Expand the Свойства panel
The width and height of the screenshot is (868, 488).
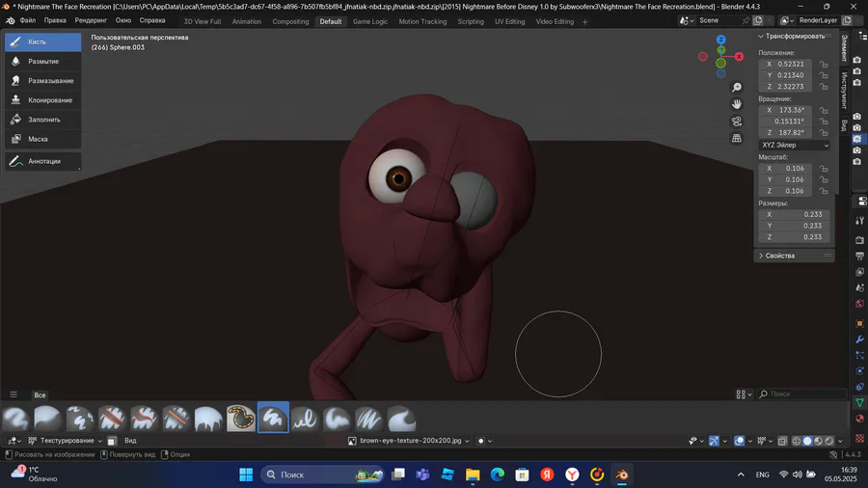click(x=794, y=256)
